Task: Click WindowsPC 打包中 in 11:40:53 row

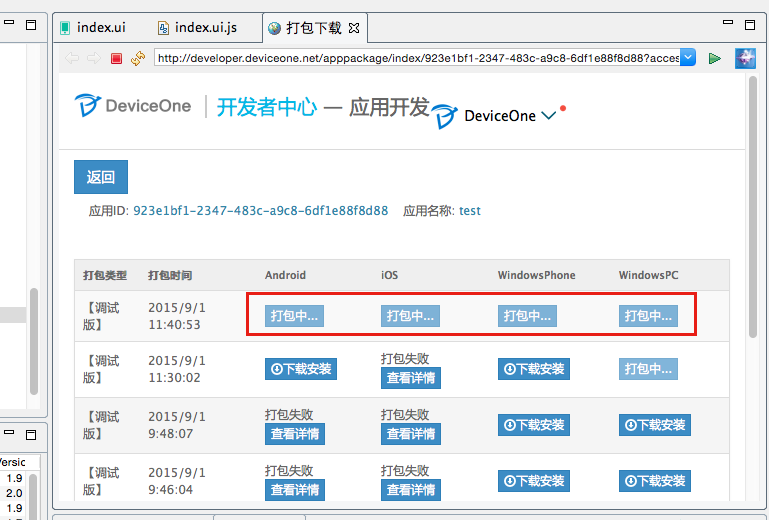Action: click(648, 316)
